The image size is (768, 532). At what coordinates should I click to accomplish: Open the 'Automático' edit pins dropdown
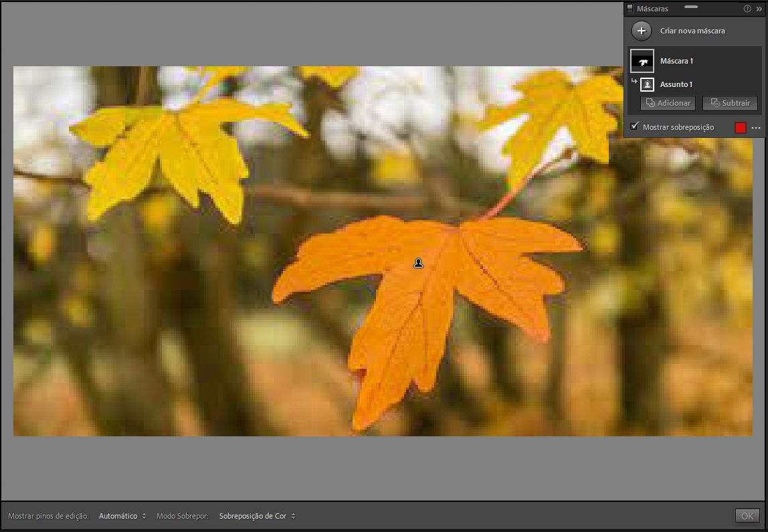[122, 516]
